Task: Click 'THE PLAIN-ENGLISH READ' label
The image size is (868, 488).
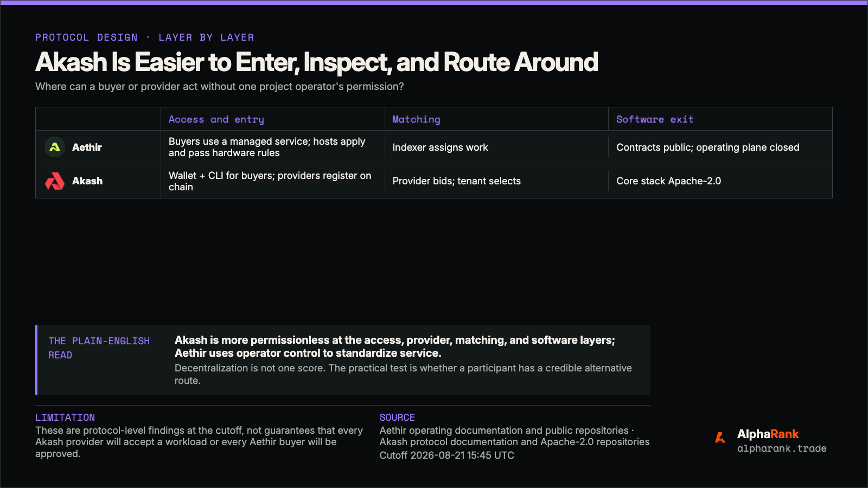Action: [99, 348]
